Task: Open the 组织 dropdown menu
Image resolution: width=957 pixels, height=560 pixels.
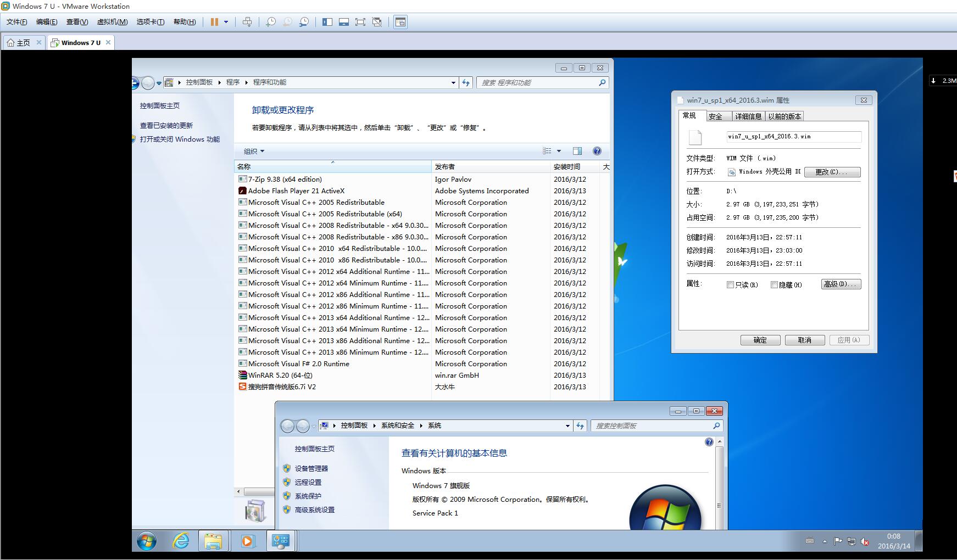Action: pos(254,151)
